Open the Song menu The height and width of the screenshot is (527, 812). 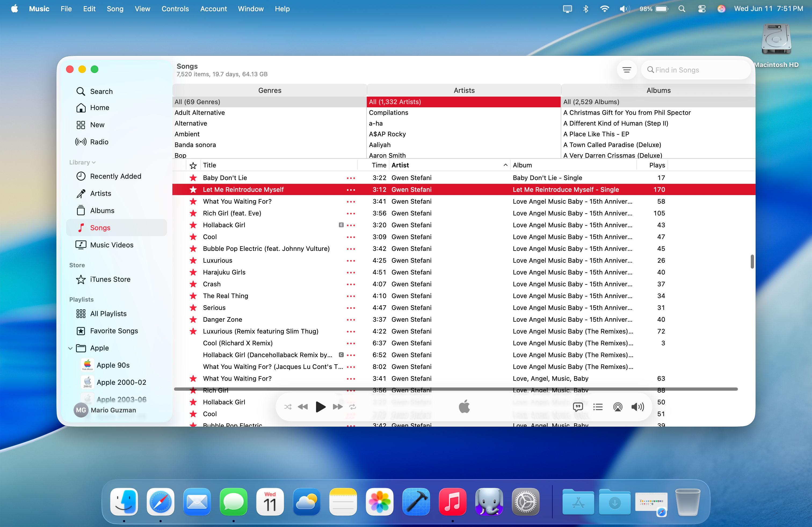coord(115,9)
